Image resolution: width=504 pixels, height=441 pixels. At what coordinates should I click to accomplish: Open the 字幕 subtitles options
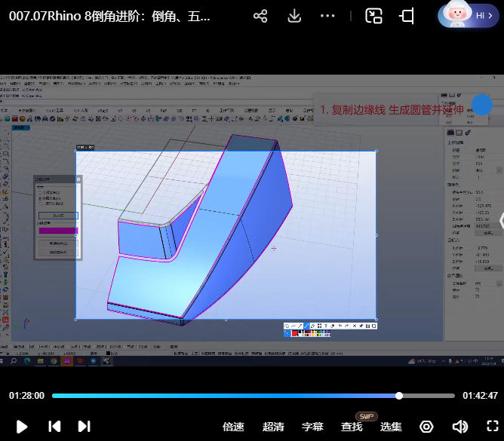point(312,427)
